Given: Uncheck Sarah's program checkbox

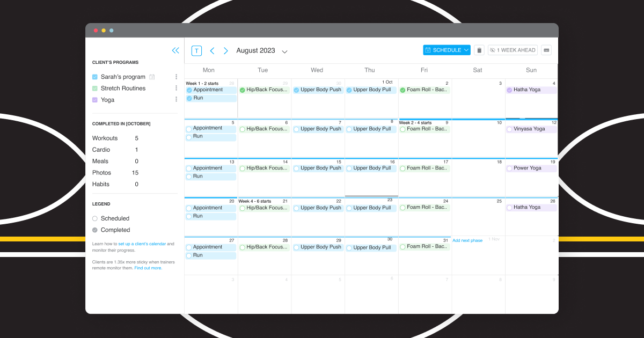Looking at the screenshot, I should click(x=95, y=77).
